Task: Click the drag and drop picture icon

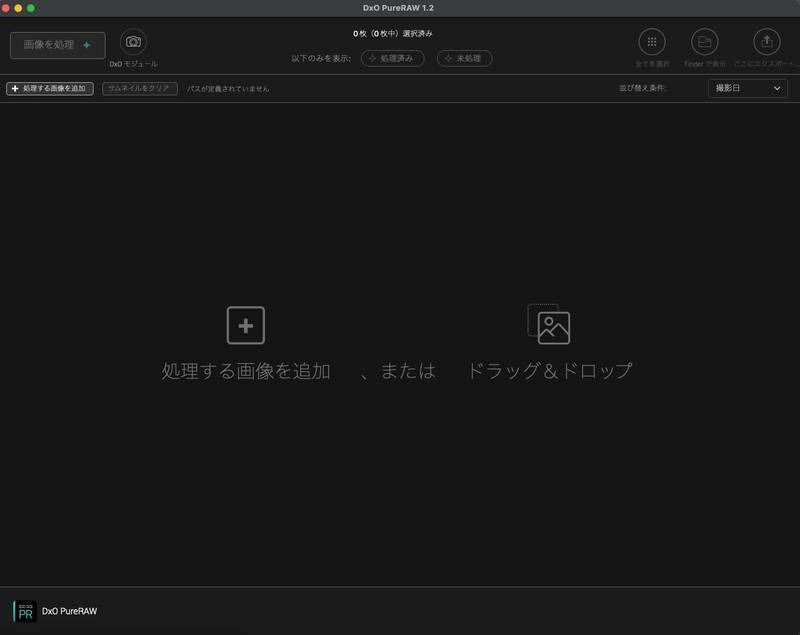Action: pyautogui.click(x=549, y=324)
